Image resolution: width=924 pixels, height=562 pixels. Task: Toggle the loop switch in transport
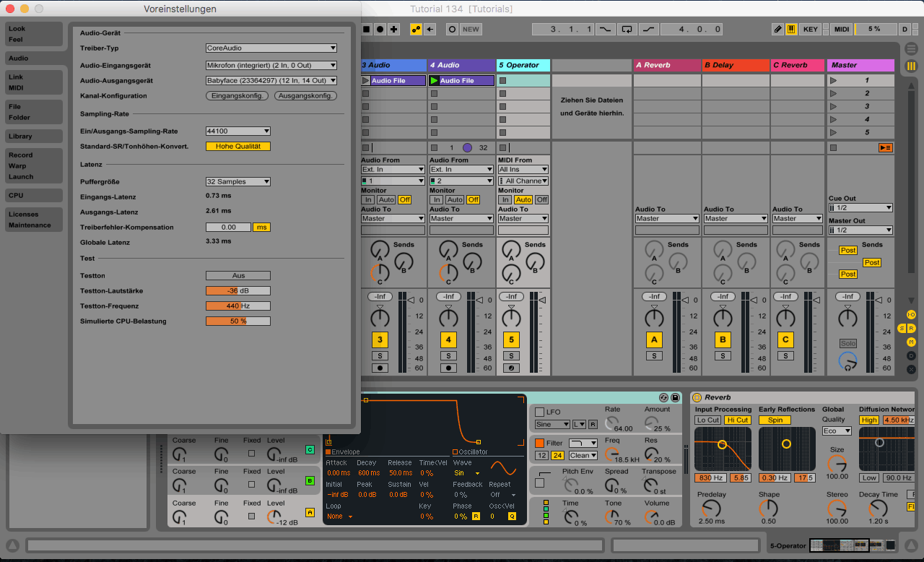tap(627, 30)
